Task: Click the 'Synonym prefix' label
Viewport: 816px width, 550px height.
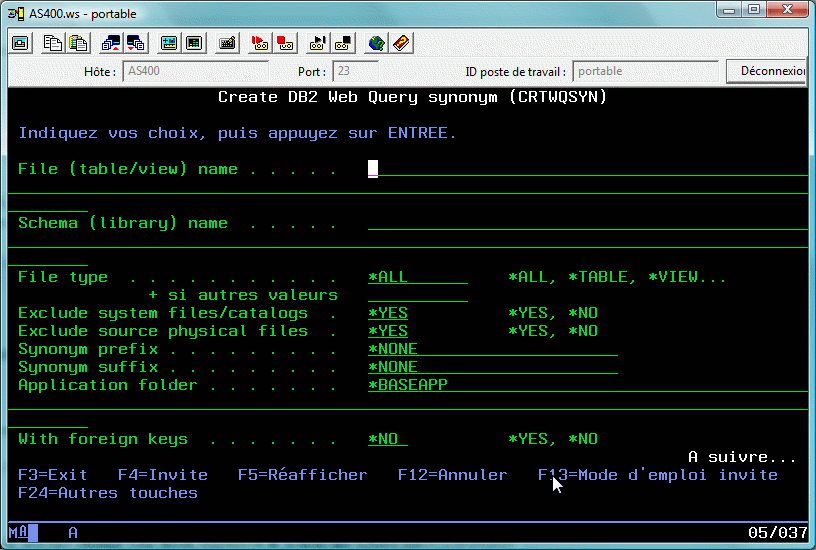Action: pos(88,349)
